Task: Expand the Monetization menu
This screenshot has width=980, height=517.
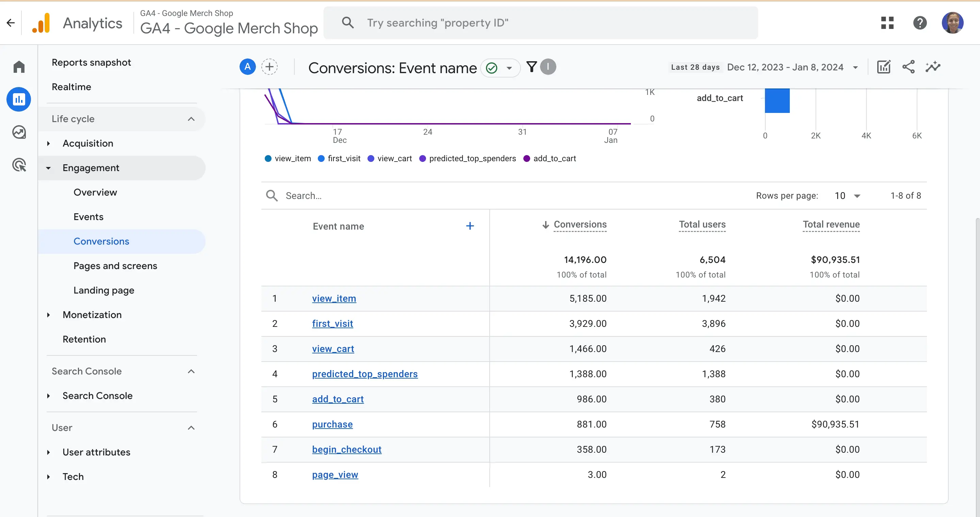Action: (48, 315)
